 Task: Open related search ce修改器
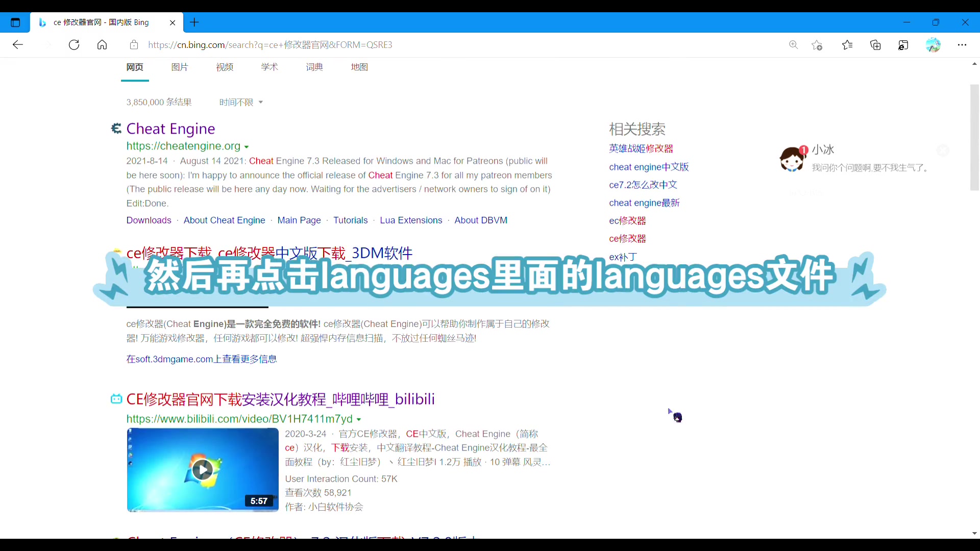(627, 239)
